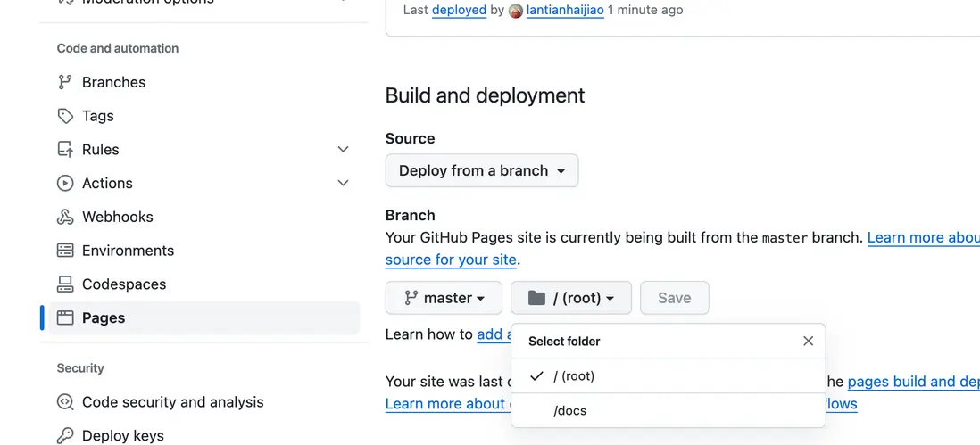Open the Pages settings item

tap(104, 318)
